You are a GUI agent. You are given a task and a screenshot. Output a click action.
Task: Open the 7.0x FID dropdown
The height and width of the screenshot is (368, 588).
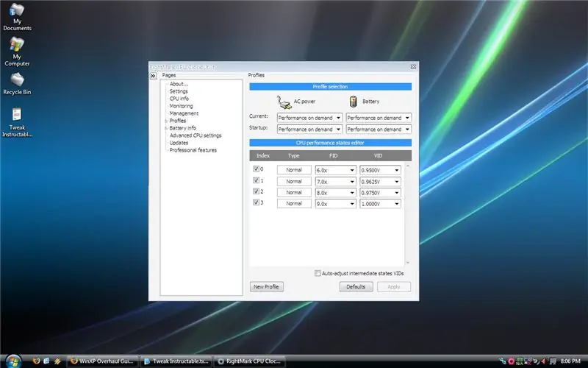click(x=336, y=181)
